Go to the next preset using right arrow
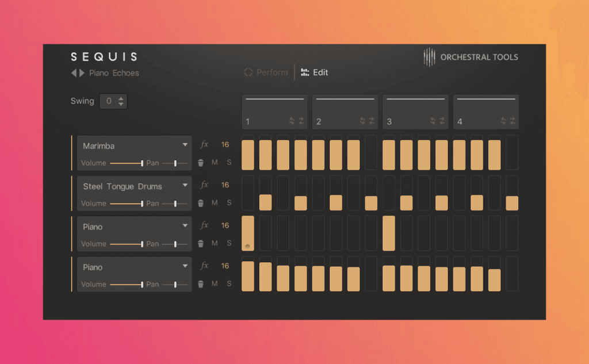The height and width of the screenshot is (364, 589). tap(82, 73)
